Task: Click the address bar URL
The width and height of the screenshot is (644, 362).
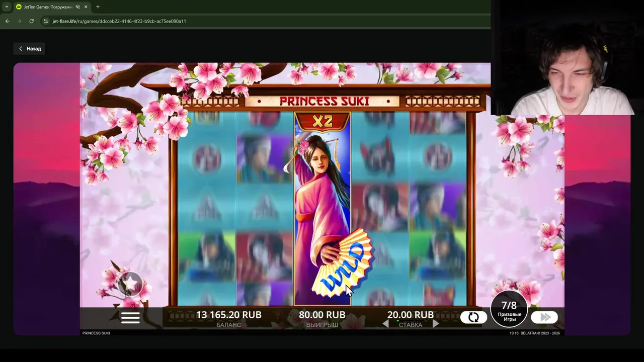Action: click(119, 21)
